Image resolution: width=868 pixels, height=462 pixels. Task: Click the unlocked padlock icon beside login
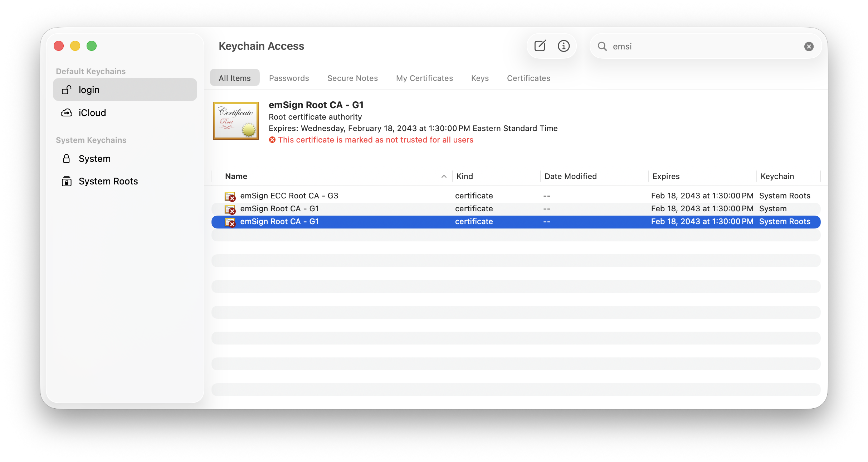[67, 90]
